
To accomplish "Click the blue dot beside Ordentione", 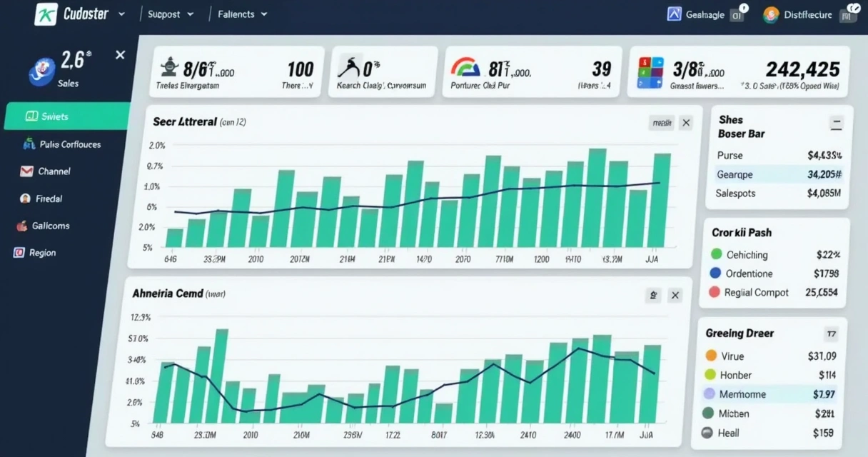I will pyautogui.click(x=716, y=273).
